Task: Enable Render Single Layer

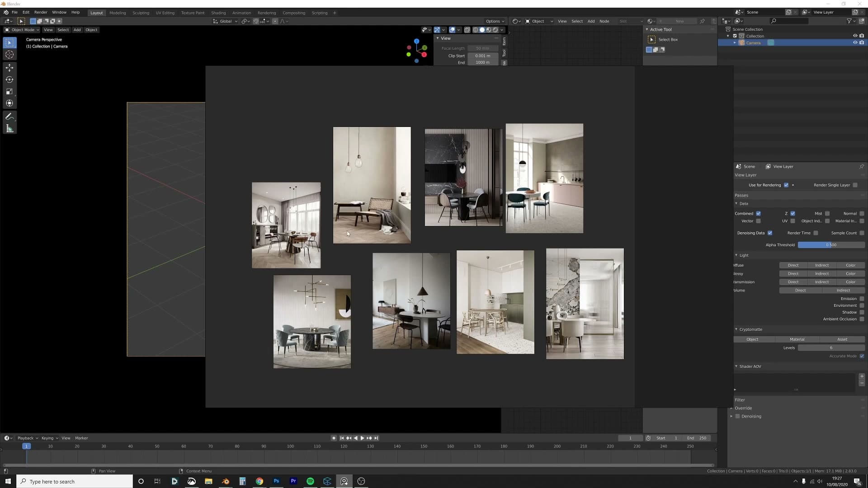Action: (x=855, y=185)
